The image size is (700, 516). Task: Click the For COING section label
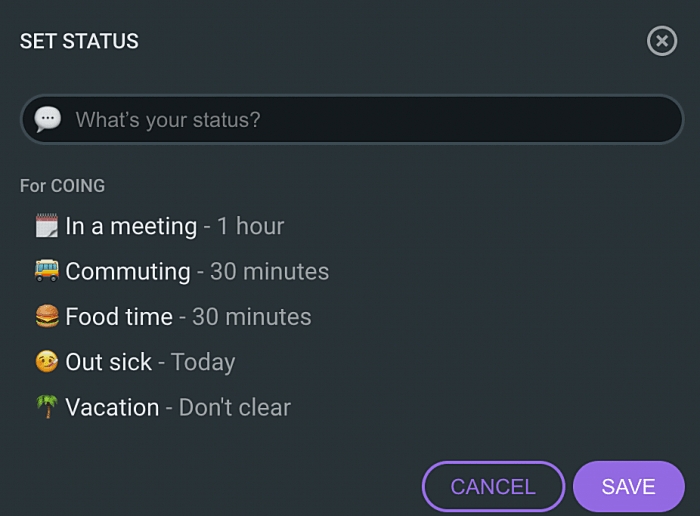point(62,186)
